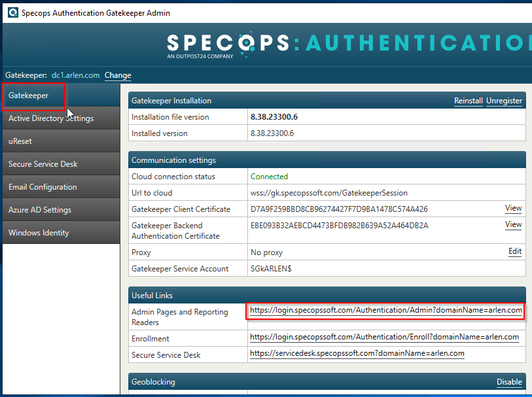Image resolution: width=532 pixels, height=397 pixels.
Task: Open the Gatekeeper sidebar section
Action: tap(61, 95)
